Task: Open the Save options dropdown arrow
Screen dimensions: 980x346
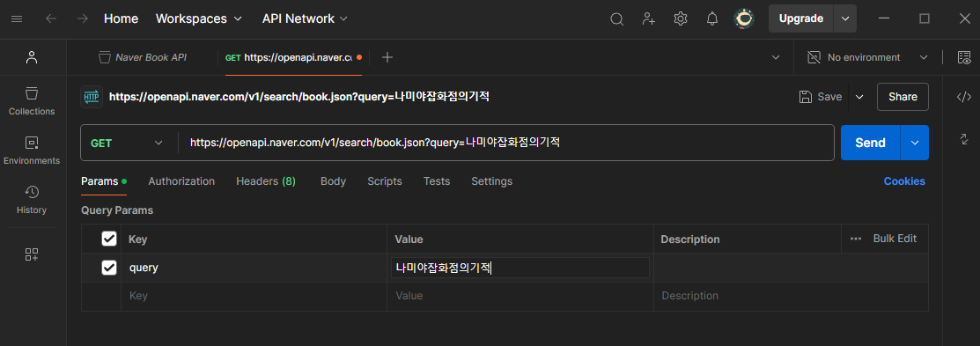Action: click(859, 97)
